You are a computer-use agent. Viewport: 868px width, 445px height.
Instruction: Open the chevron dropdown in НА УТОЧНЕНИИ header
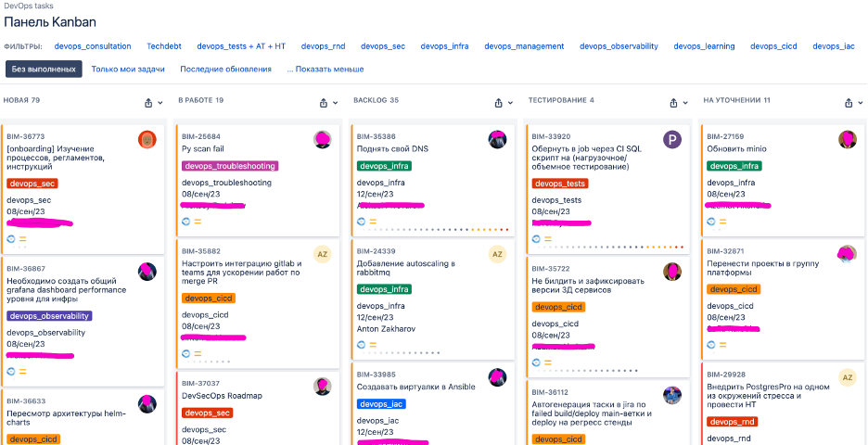pyautogui.click(x=862, y=103)
